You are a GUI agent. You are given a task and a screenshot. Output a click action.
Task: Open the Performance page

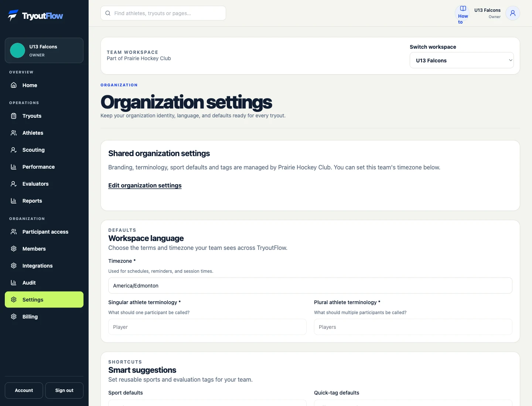click(x=44, y=167)
